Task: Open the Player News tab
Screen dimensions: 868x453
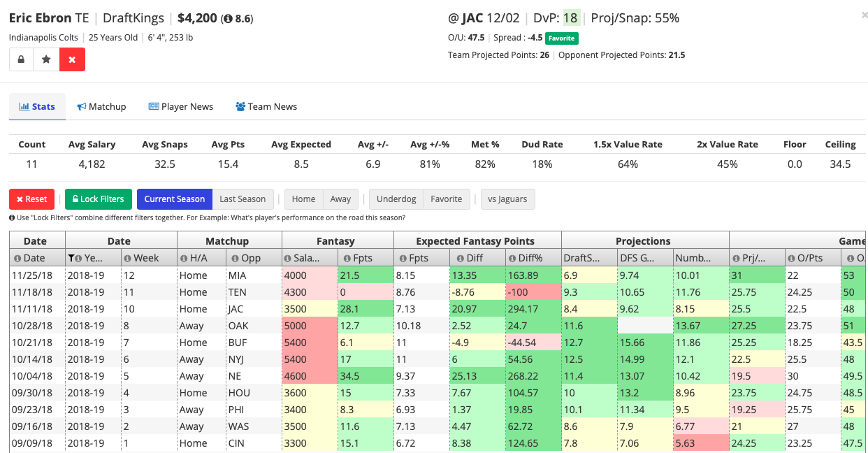Action: pos(180,106)
